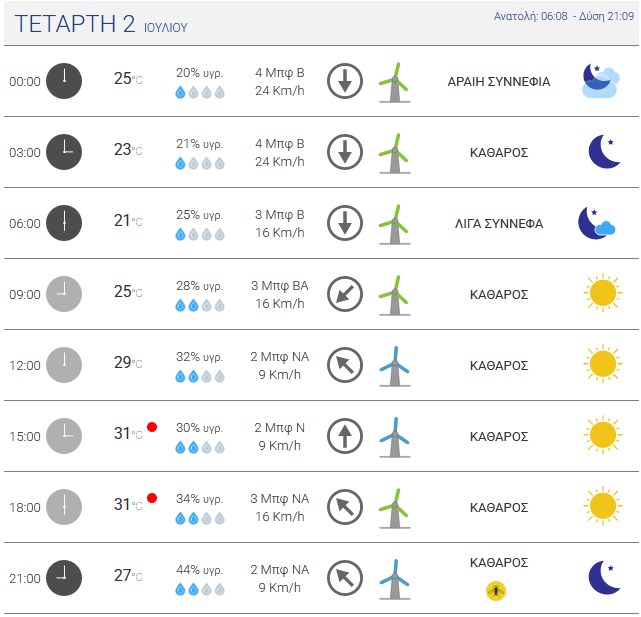Click the green wind turbine at 18:00
Viewport: 641px width, 617px height.
pos(394,508)
